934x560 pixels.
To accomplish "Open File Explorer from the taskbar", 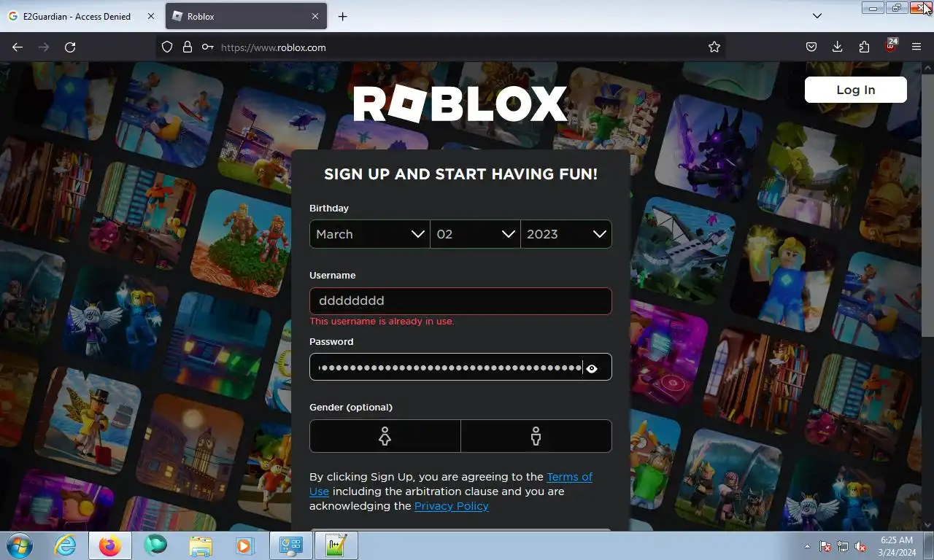I will coord(201,545).
